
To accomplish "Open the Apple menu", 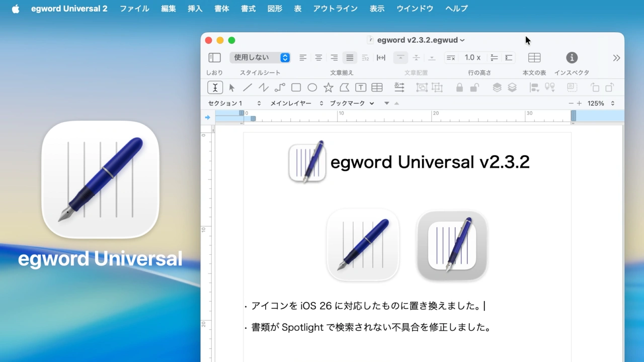I will (16, 9).
